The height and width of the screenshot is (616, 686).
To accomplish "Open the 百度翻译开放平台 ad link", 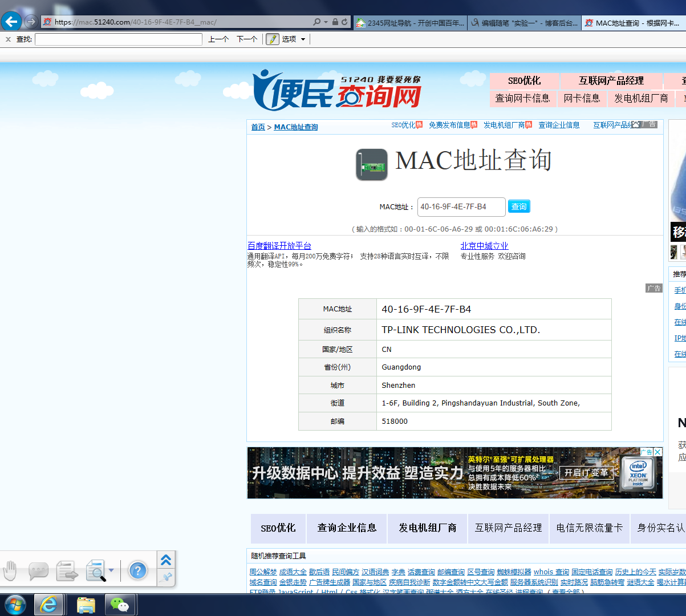I will pyautogui.click(x=279, y=246).
